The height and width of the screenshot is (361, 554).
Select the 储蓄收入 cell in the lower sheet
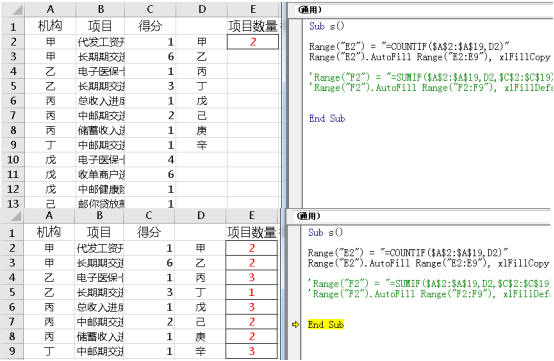99,337
